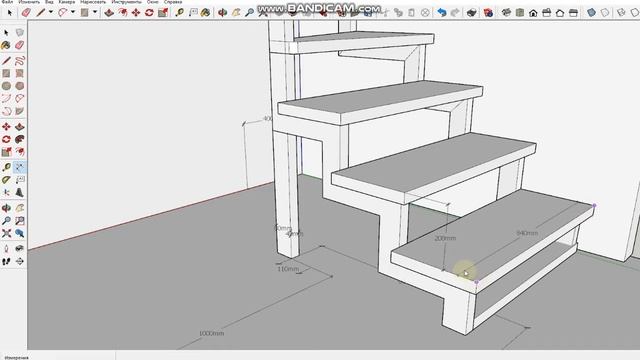Open the Изменить menu

[x=29, y=2]
